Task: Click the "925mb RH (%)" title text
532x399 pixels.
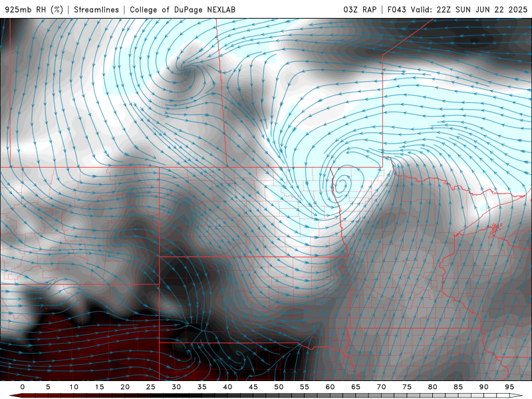Action: tap(35, 9)
